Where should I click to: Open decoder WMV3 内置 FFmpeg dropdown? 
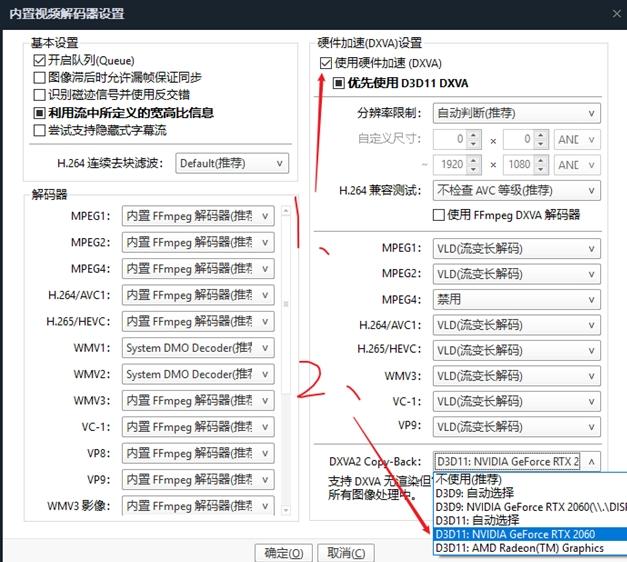[x=198, y=401]
